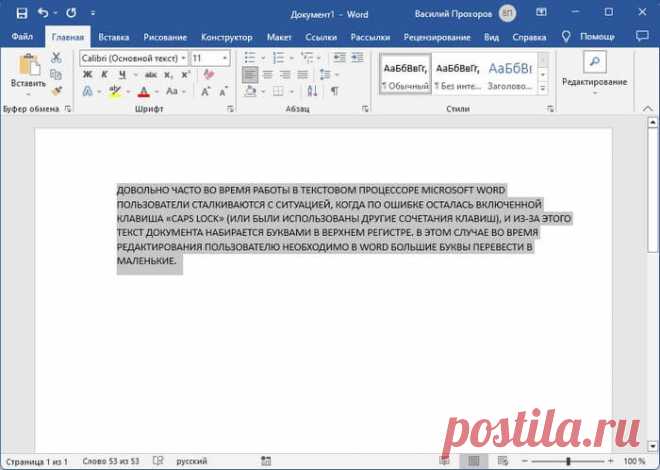Open line spacing options
The image size is (660, 470).
coord(325,75)
